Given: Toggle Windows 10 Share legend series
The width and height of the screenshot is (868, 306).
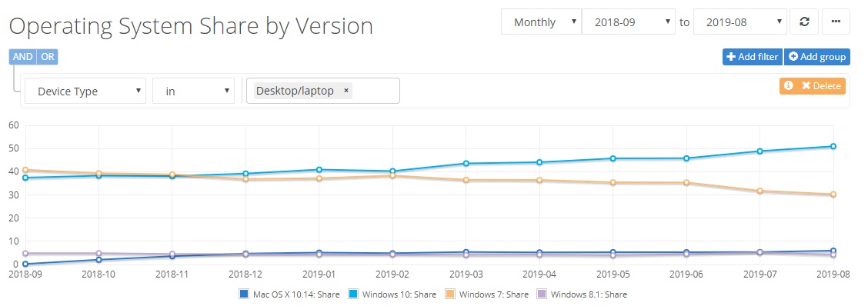Looking at the screenshot, I should pyautogui.click(x=393, y=294).
